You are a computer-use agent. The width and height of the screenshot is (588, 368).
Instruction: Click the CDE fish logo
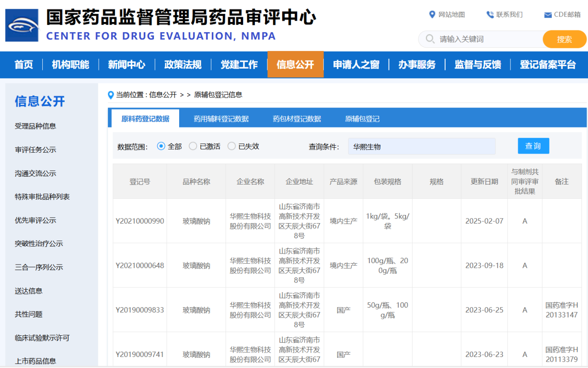coord(22,25)
